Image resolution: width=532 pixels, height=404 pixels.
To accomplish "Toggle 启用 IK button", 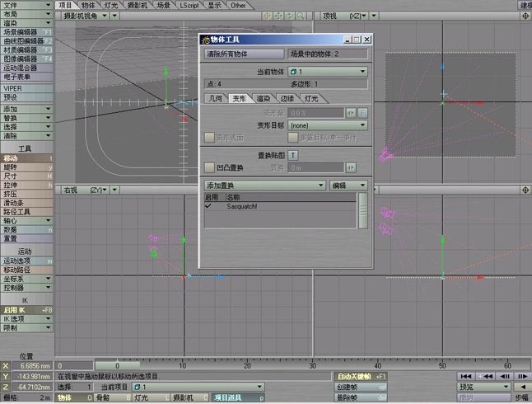I will [x=26, y=310].
